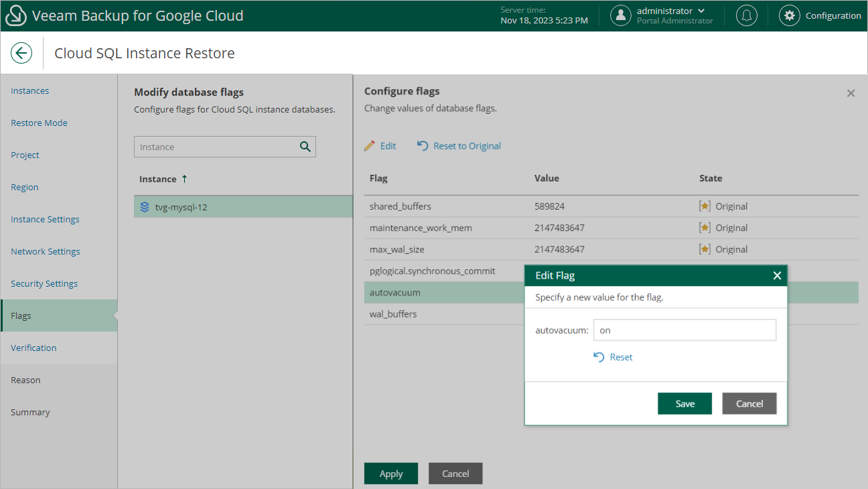The image size is (868, 489).
Task: Open Configuration gear settings
Action: [x=790, y=15]
